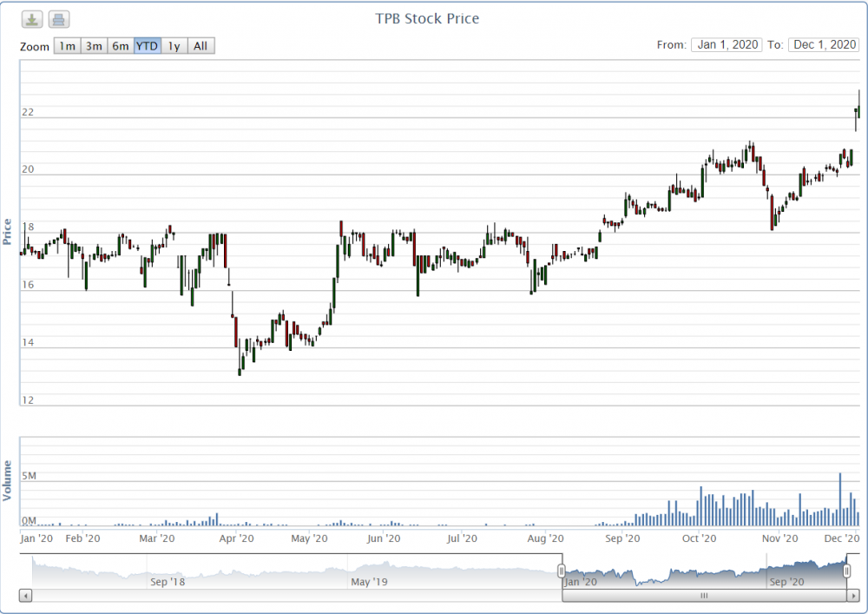The image size is (868, 614).
Task: Click the navigator left range handle
Action: 562,571
